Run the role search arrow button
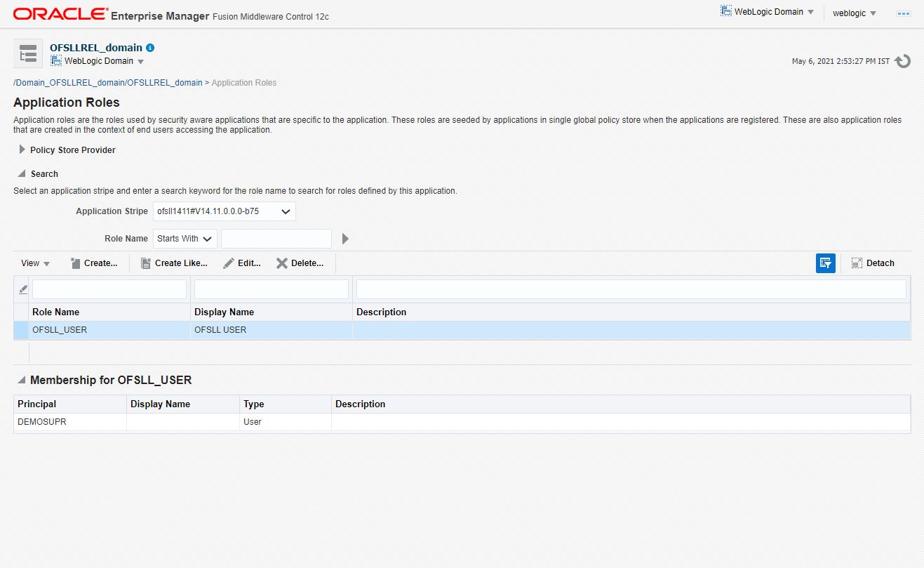924x568 pixels. point(345,239)
